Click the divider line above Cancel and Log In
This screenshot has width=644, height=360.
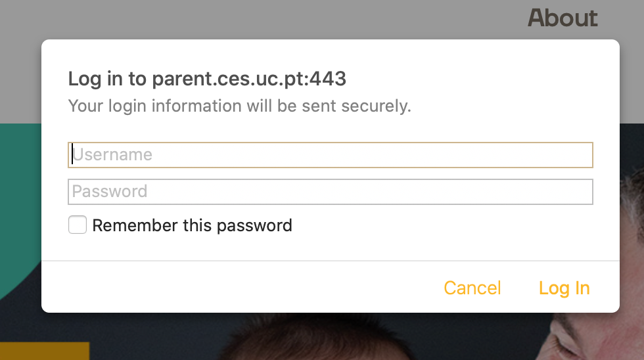pos(331,261)
